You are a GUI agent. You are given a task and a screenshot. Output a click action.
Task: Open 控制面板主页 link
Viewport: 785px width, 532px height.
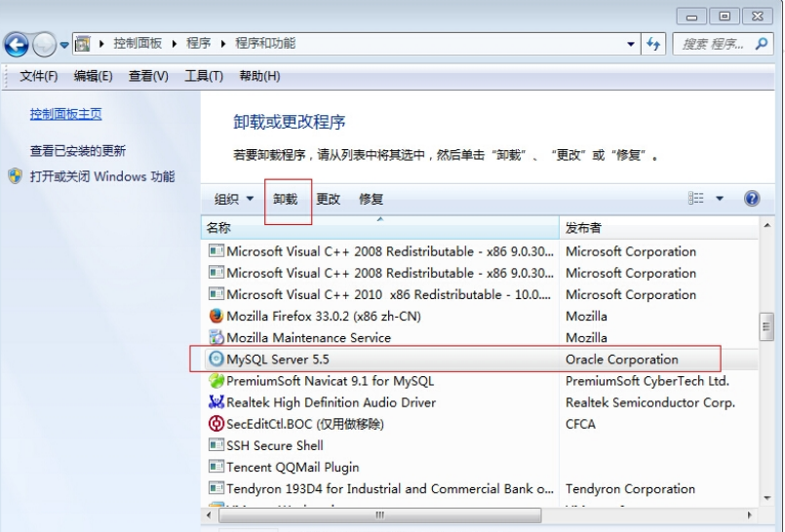tap(65, 114)
